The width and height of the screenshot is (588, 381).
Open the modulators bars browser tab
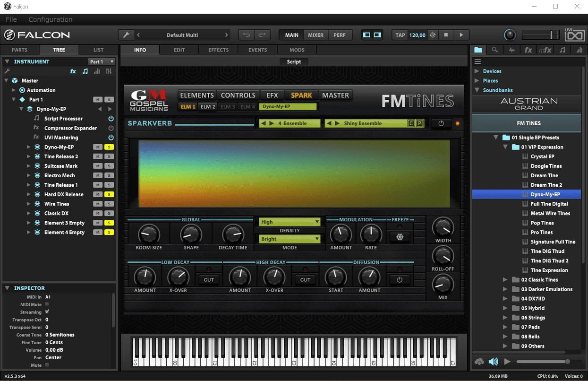pyautogui.click(x=579, y=50)
